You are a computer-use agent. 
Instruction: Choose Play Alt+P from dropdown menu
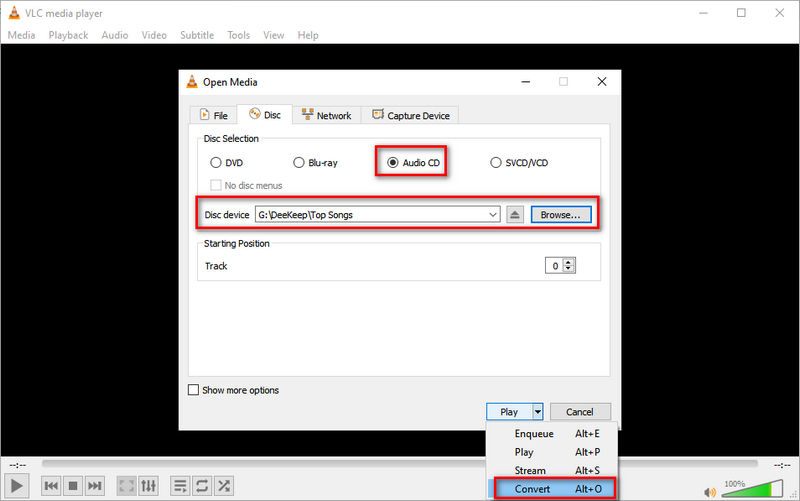coord(553,452)
